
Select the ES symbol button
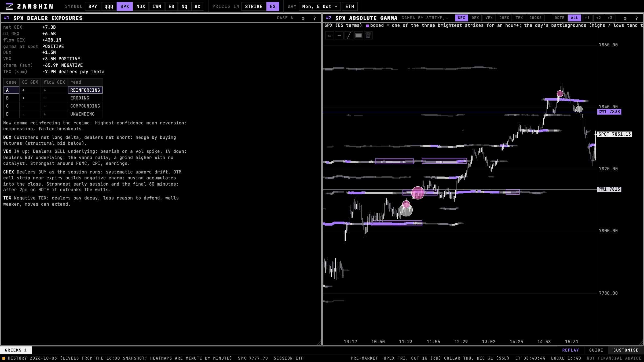click(171, 6)
